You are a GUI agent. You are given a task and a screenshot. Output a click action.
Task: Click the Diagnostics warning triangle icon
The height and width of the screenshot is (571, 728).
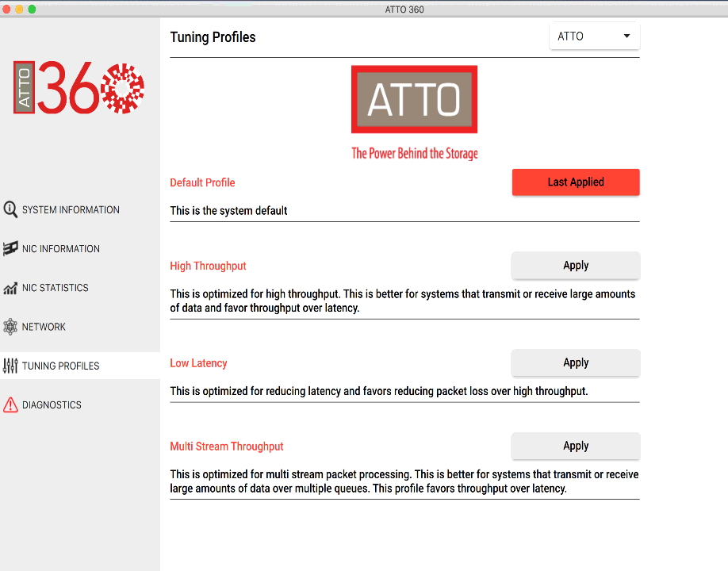10,404
